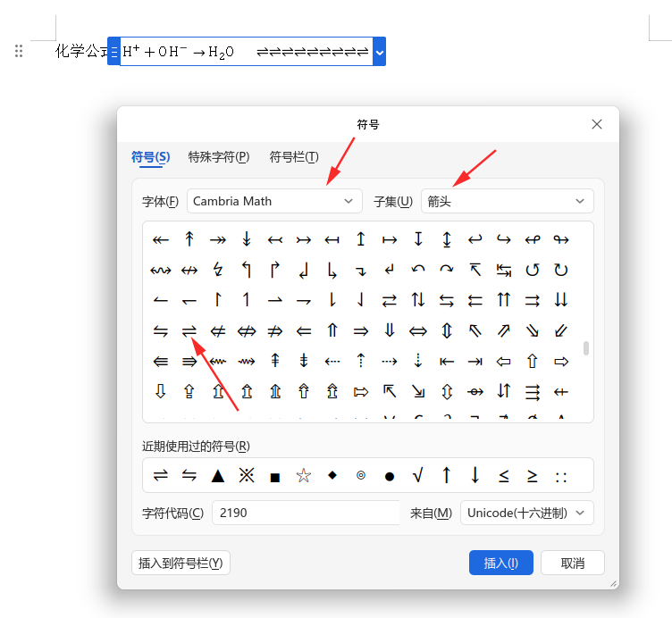The image size is (672, 618).
Task: Switch to the 符号栏(T) tab
Action: pyautogui.click(x=294, y=157)
